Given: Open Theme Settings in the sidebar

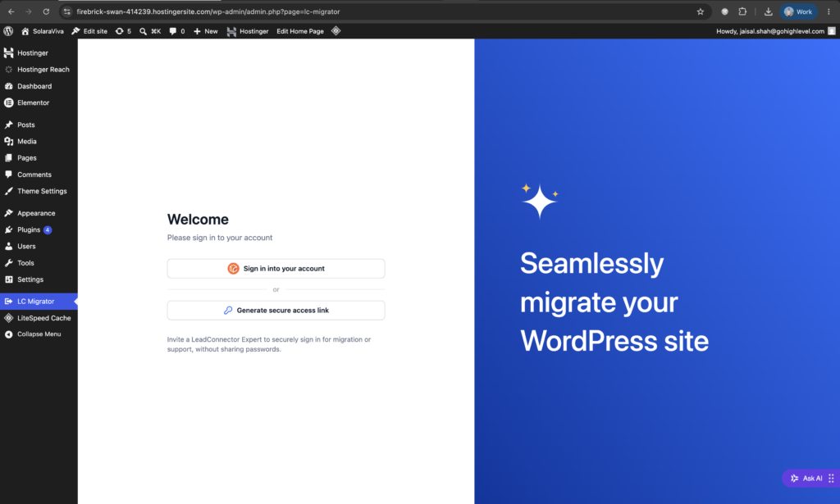Looking at the screenshot, I should (x=39, y=191).
